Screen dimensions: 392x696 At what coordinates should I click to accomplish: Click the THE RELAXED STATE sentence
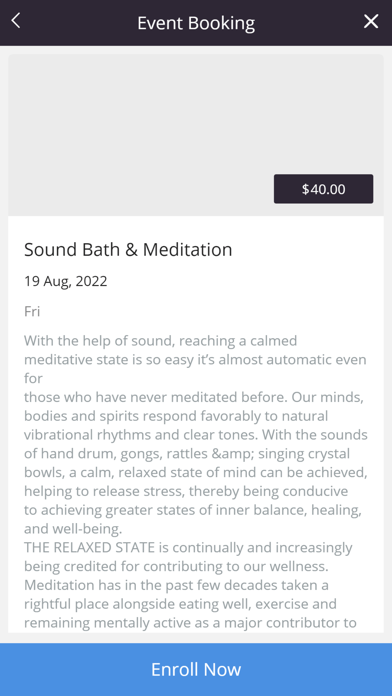pyautogui.click(x=188, y=548)
